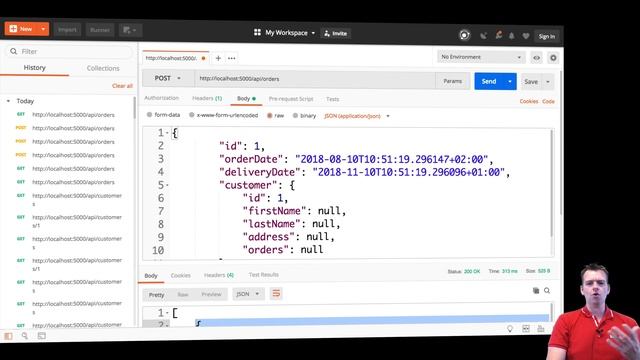Click the Save button
The height and width of the screenshot is (360, 640).
pyautogui.click(x=531, y=82)
